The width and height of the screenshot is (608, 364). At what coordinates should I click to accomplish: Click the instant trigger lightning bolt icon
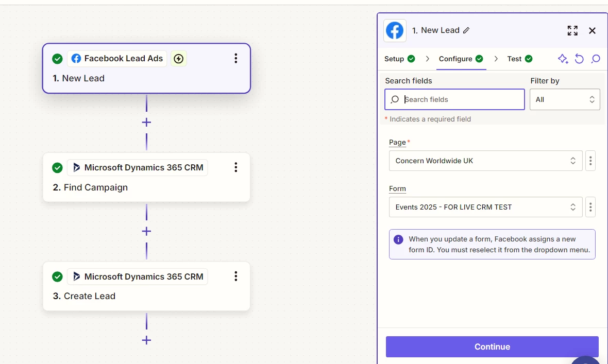179,59
